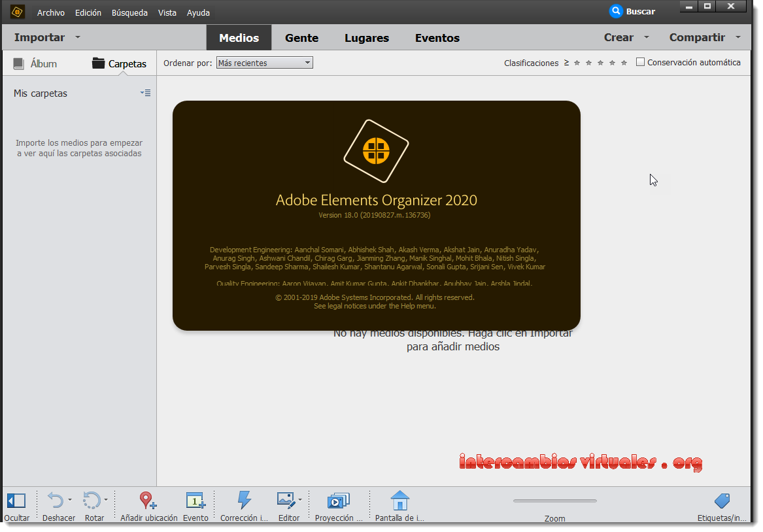Open Editor dropdown arrow
Viewport: 763px width, 532px height.
(299, 500)
